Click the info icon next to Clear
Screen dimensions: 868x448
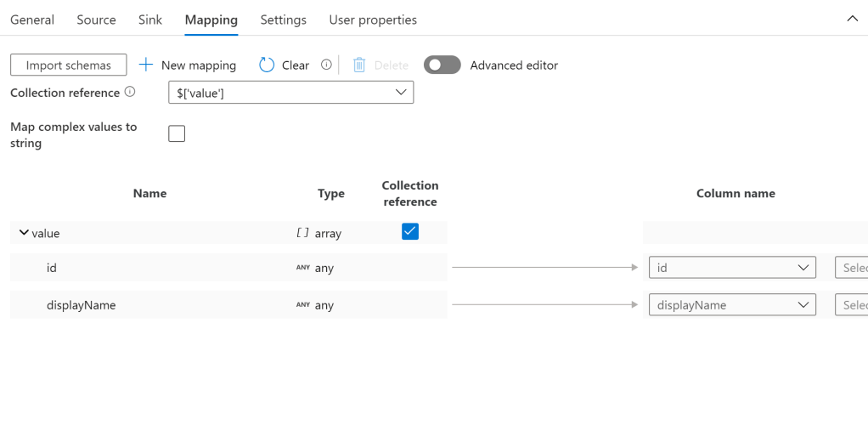(326, 65)
